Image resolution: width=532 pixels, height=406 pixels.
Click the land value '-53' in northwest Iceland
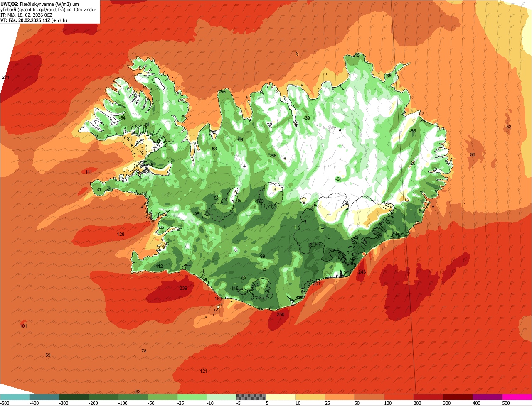click(213, 149)
